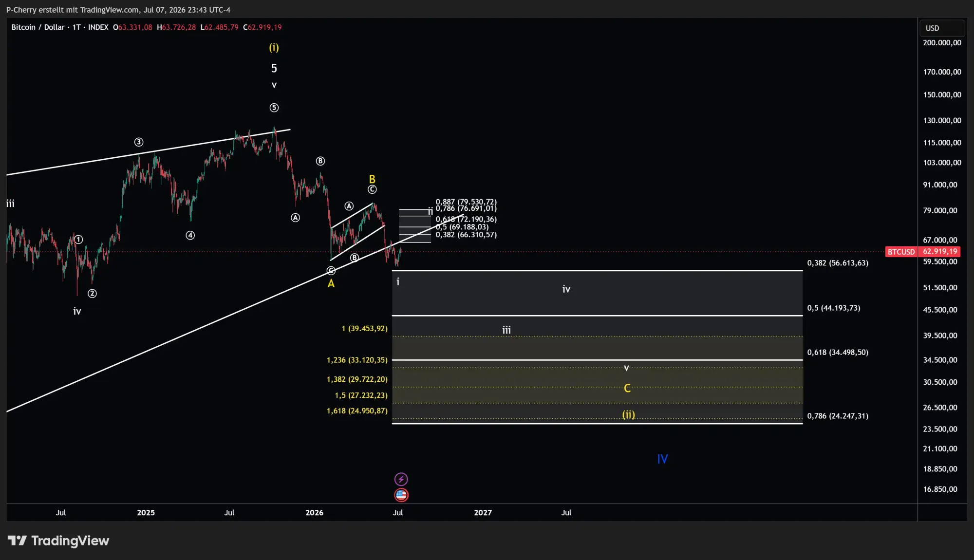974x560 pixels.
Task: Click the high value 63.726,28
Action: [179, 27]
